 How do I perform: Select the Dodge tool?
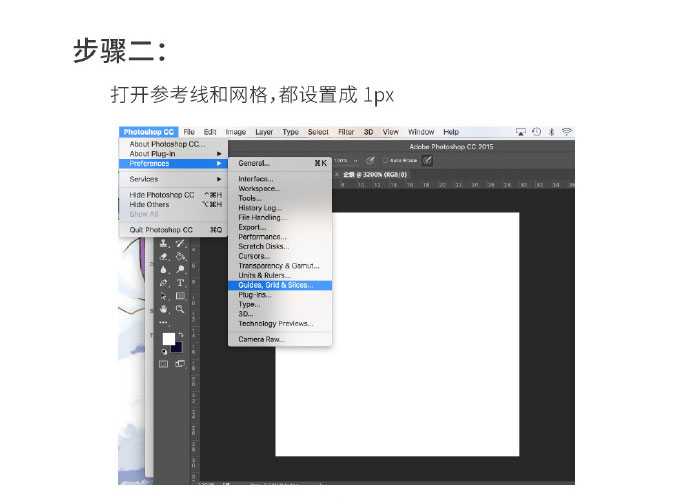180,269
